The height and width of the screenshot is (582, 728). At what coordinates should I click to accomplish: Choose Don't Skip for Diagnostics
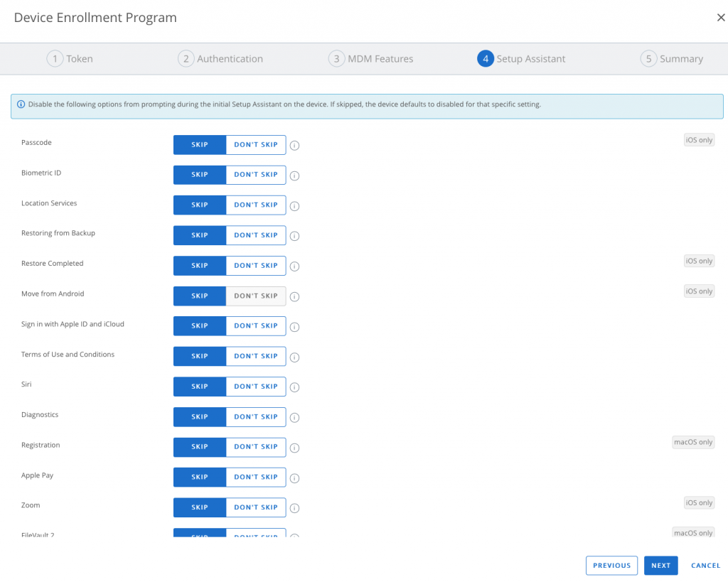(256, 417)
